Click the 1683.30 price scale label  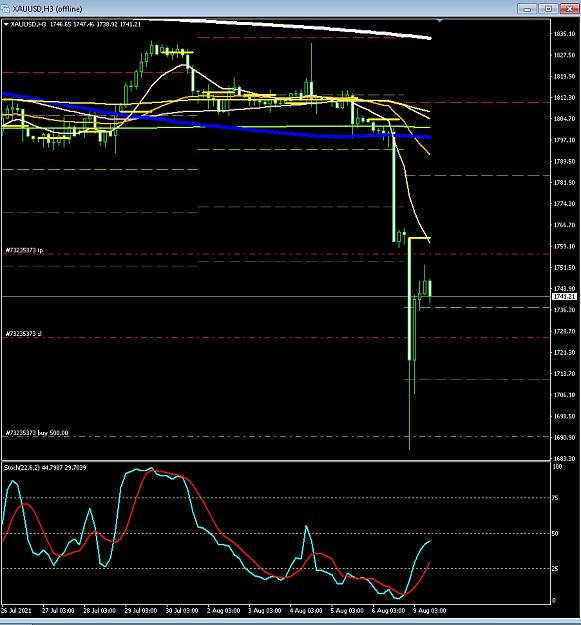(564, 458)
